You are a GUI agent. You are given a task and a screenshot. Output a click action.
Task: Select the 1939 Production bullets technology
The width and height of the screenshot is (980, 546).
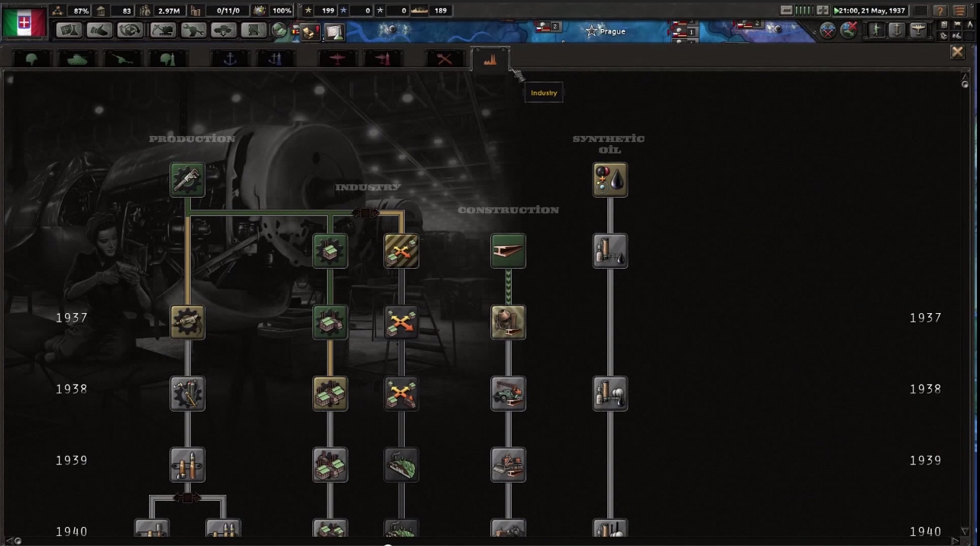(187, 465)
